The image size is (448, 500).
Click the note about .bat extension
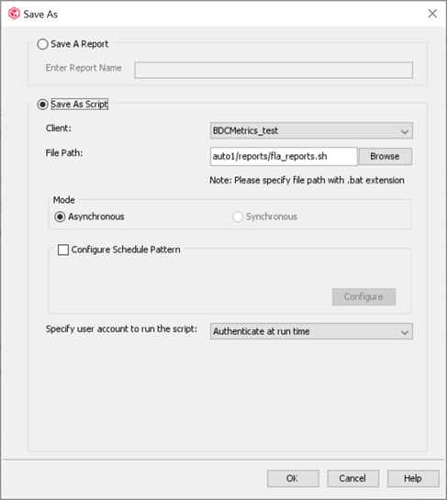click(307, 181)
